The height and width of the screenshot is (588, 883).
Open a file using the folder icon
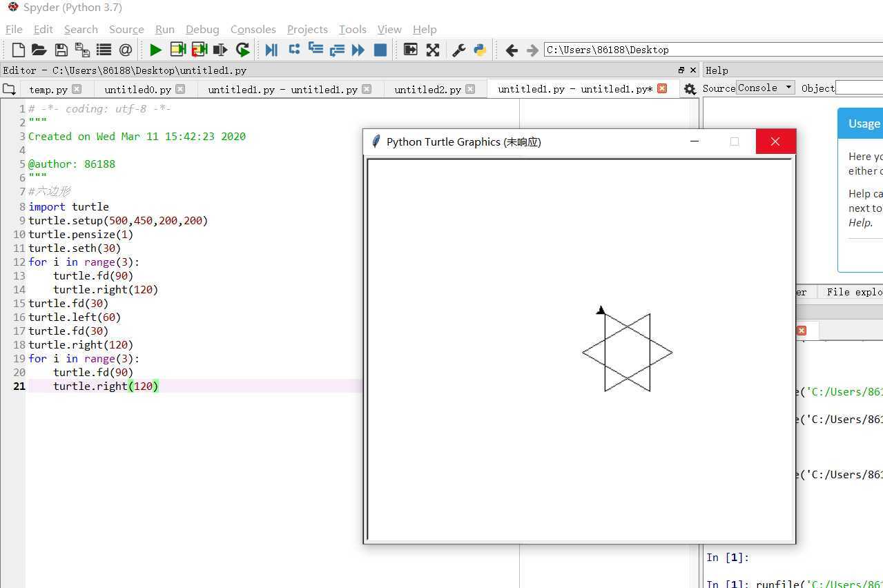pos(39,50)
